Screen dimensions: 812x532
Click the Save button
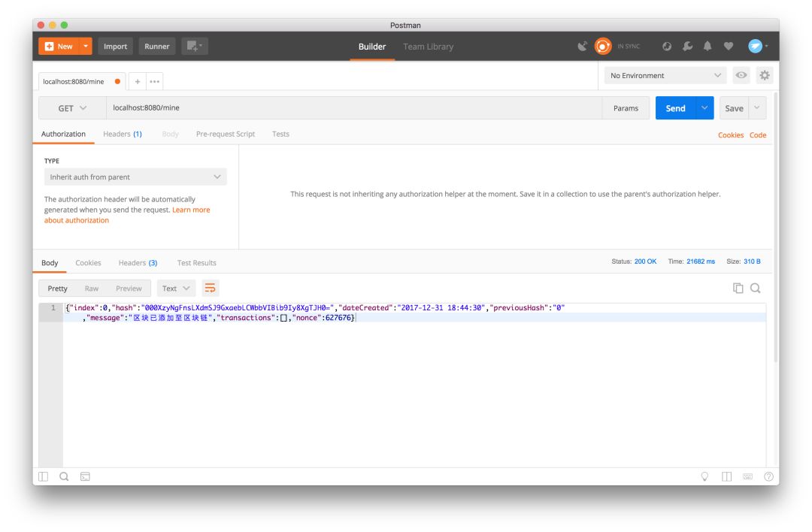tap(734, 108)
